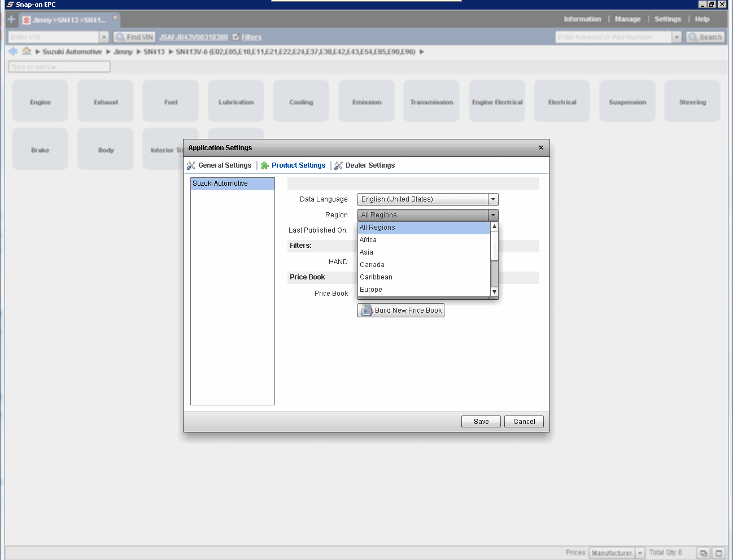Click the Search button
Screen dimensions: 733x560
tap(705, 37)
